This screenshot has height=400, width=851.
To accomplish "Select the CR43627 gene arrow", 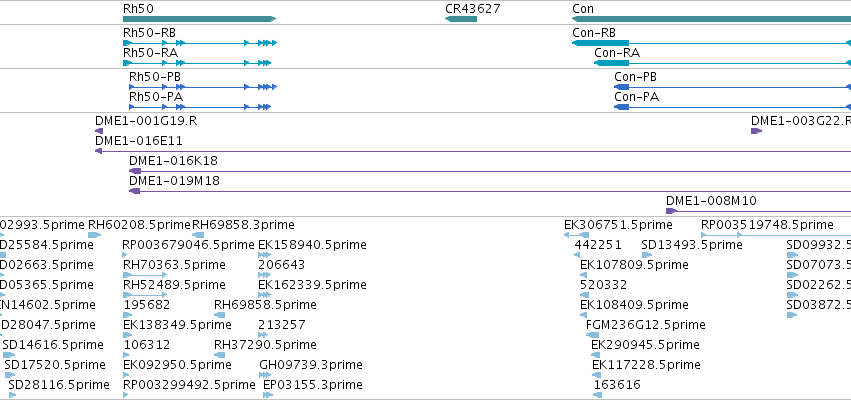I will coord(460,19).
